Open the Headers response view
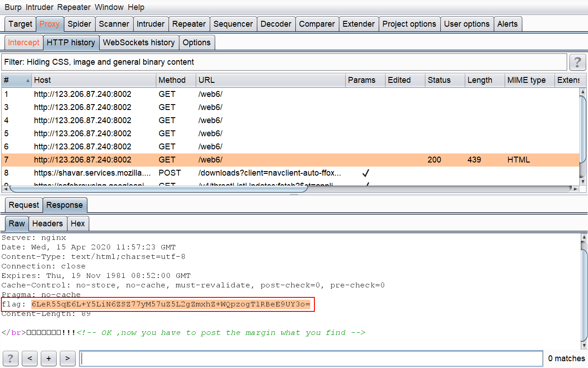The width and height of the screenshot is (588, 368). coord(48,224)
